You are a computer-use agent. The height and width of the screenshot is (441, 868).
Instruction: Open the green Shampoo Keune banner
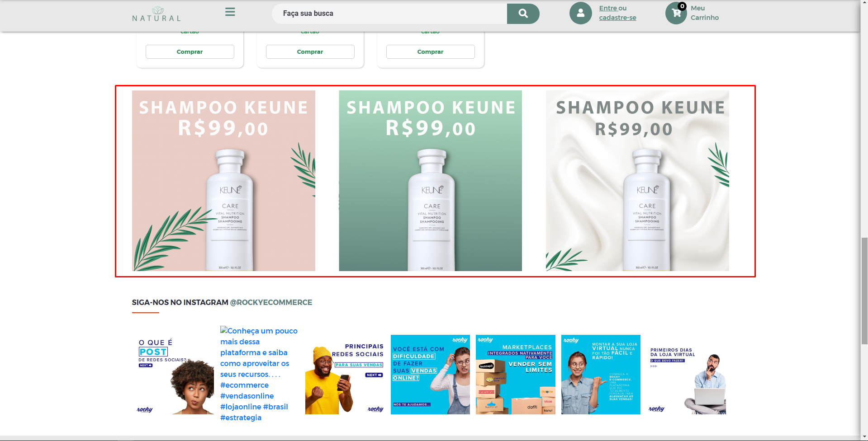pos(430,181)
